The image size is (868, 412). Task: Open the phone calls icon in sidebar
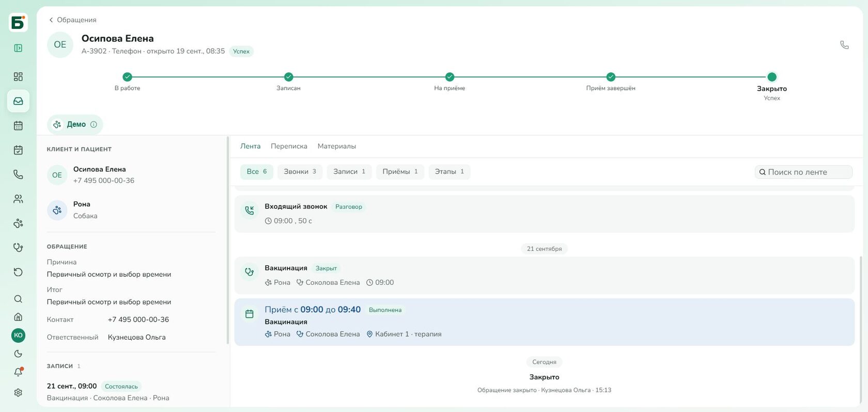[x=18, y=174]
